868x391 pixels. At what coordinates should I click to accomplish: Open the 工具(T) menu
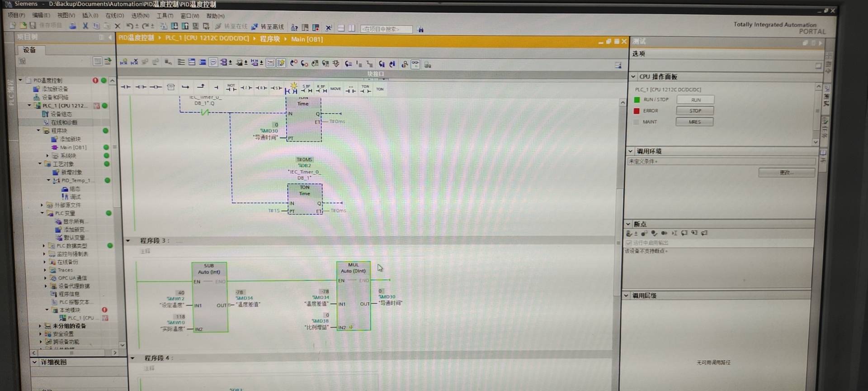165,16
